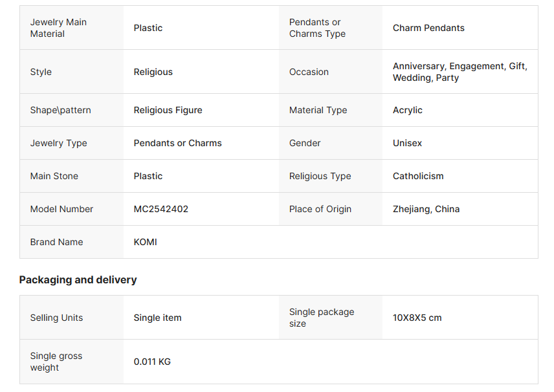Click the Religious Figure value
The height and width of the screenshot is (392, 554).
168,110
